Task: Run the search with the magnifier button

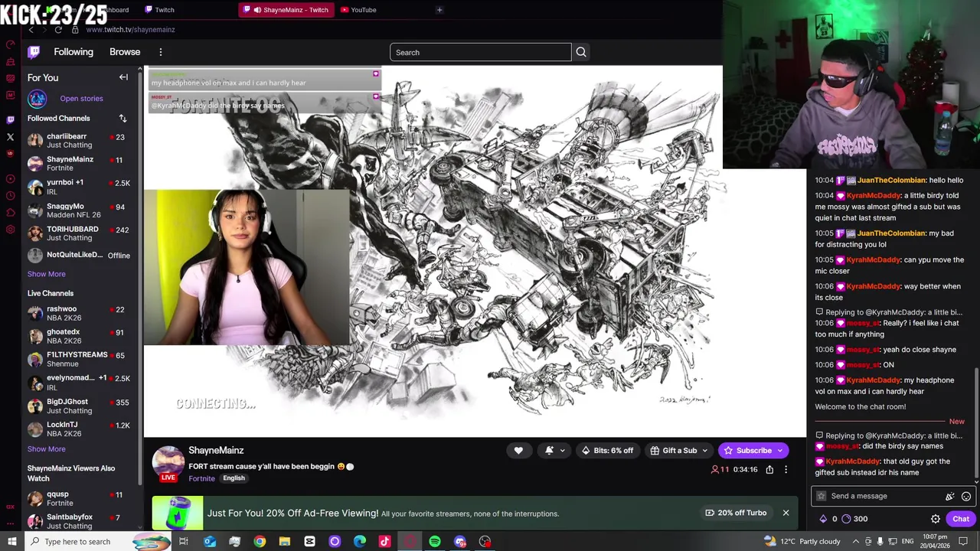Action: tap(581, 52)
